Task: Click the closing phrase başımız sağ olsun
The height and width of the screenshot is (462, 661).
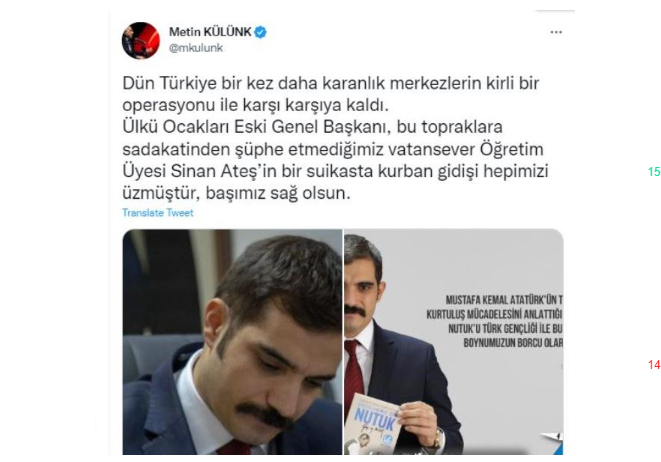Action: (278, 193)
